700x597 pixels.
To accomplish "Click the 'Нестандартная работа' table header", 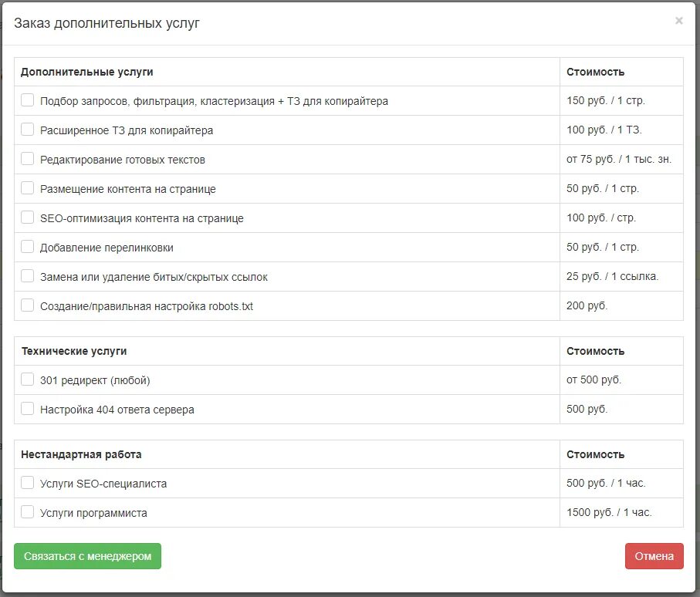I will (x=81, y=454).
